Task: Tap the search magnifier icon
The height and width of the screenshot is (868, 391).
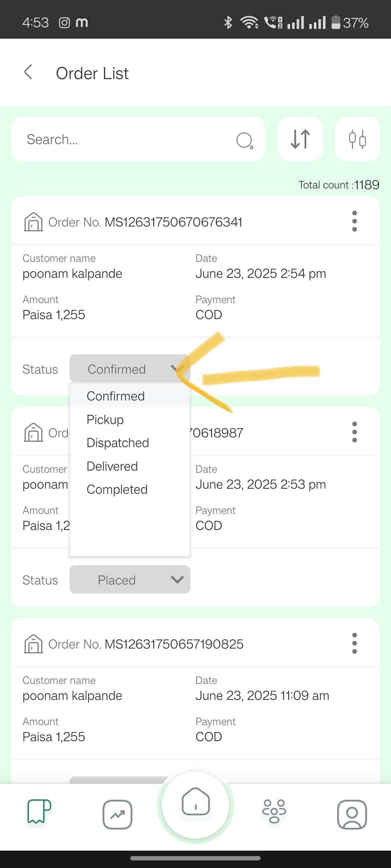Action: click(245, 140)
